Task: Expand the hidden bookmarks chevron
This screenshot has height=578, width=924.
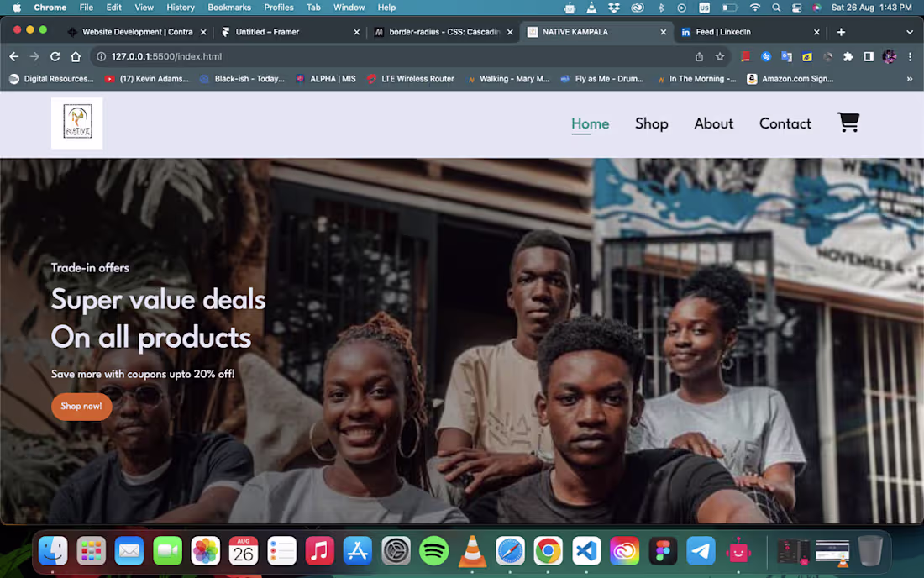Action: (909, 78)
